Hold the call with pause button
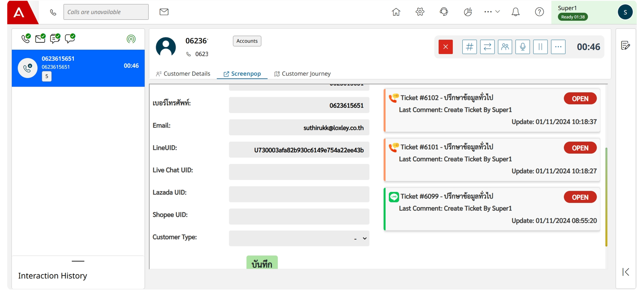Screen dimensions: 644x290 coord(540,47)
